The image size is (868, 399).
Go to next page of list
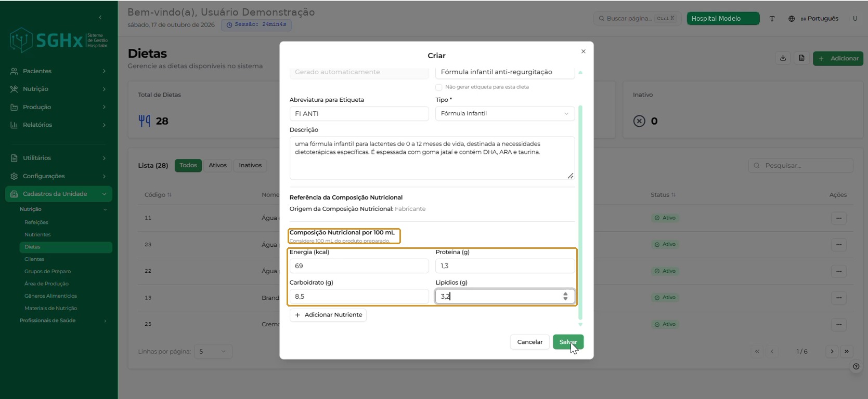(x=832, y=352)
